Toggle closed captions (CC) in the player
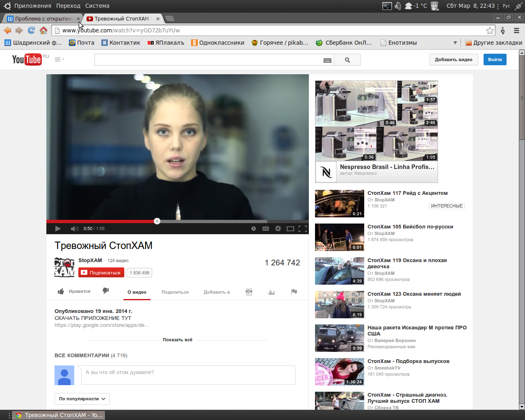 point(266,228)
